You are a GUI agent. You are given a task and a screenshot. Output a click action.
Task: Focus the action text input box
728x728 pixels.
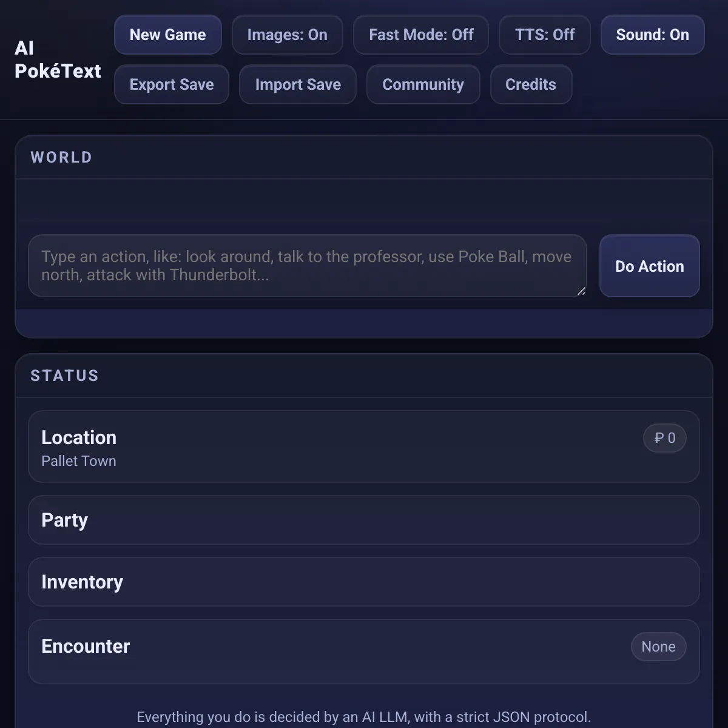307,266
